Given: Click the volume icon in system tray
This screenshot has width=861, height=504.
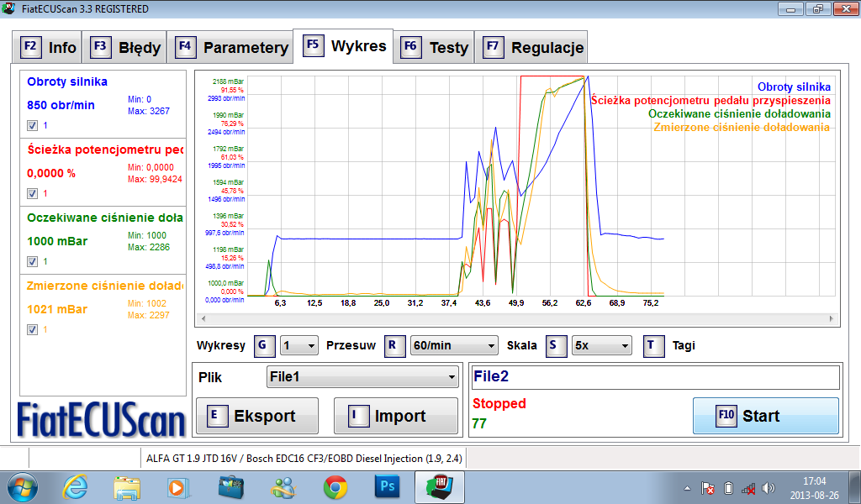Looking at the screenshot, I should click(768, 487).
